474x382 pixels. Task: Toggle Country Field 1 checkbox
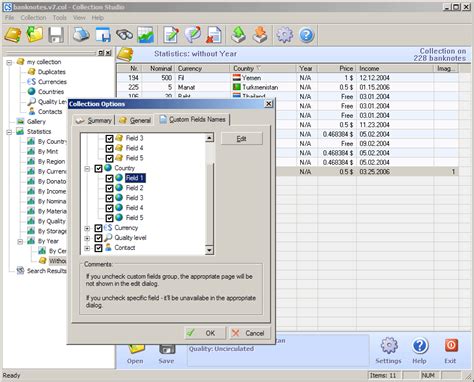(109, 178)
